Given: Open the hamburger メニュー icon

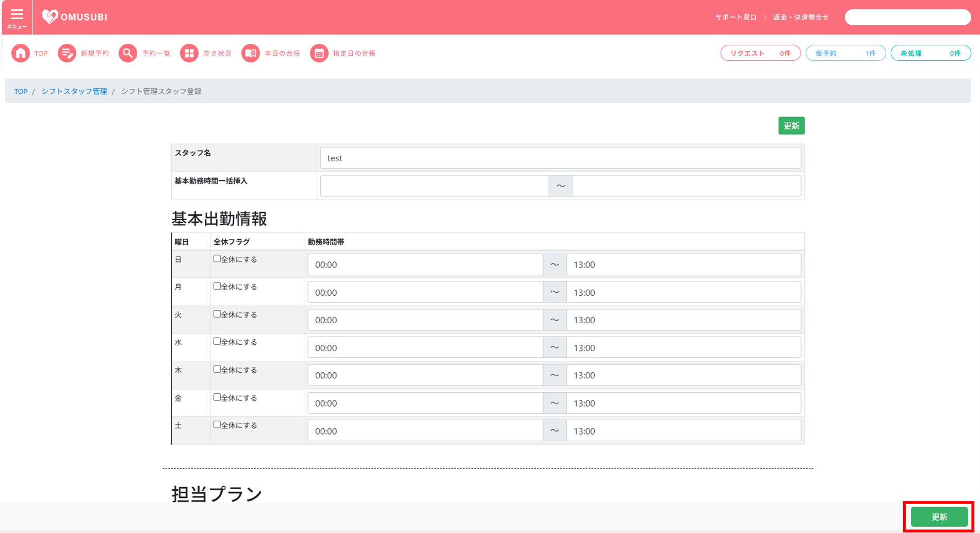Looking at the screenshot, I should pos(17,18).
